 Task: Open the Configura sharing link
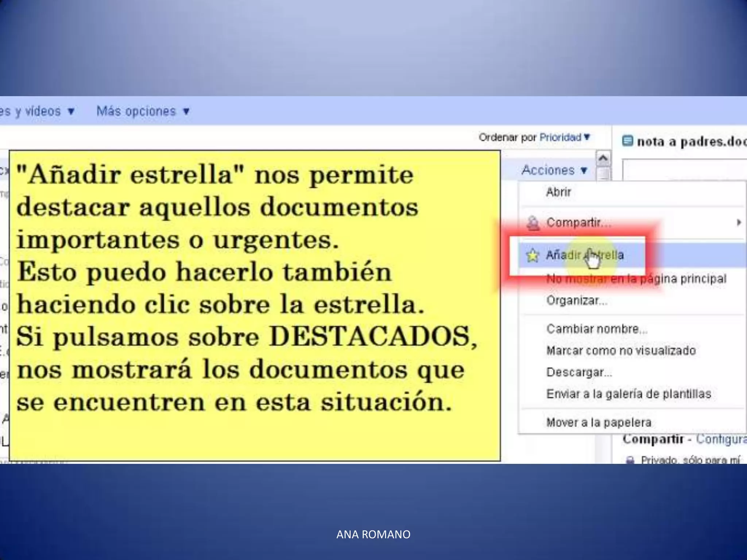pyautogui.click(x=720, y=439)
